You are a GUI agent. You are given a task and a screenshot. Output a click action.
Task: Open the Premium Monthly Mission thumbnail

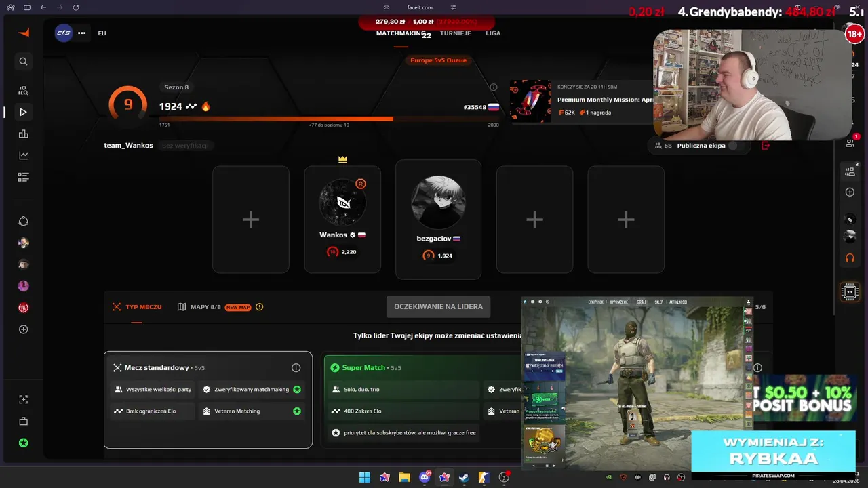click(530, 102)
